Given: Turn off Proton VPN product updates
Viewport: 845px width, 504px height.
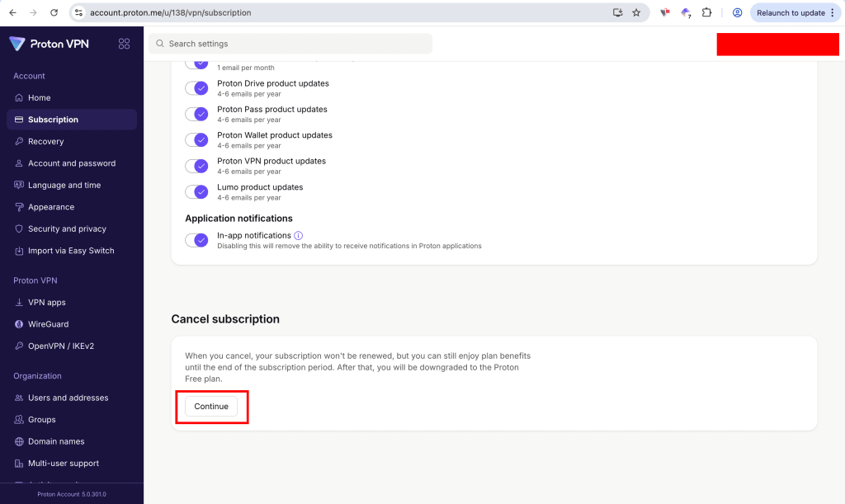Looking at the screenshot, I should (x=196, y=166).
